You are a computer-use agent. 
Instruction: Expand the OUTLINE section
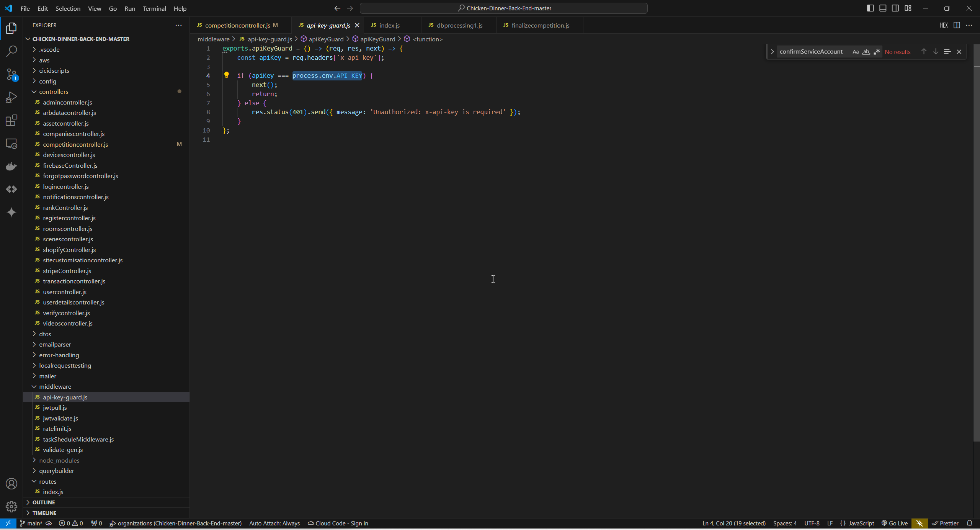pyautogui.click(x=44, y=502)
